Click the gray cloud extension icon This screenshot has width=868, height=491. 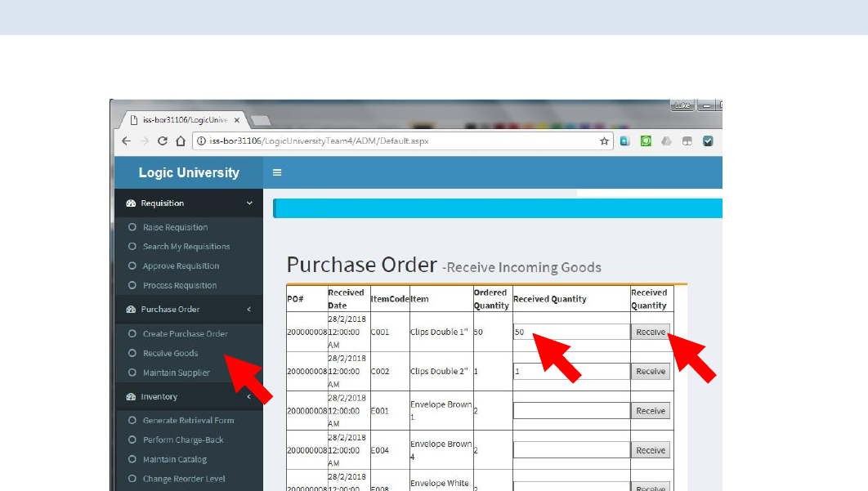click(666, 141)
